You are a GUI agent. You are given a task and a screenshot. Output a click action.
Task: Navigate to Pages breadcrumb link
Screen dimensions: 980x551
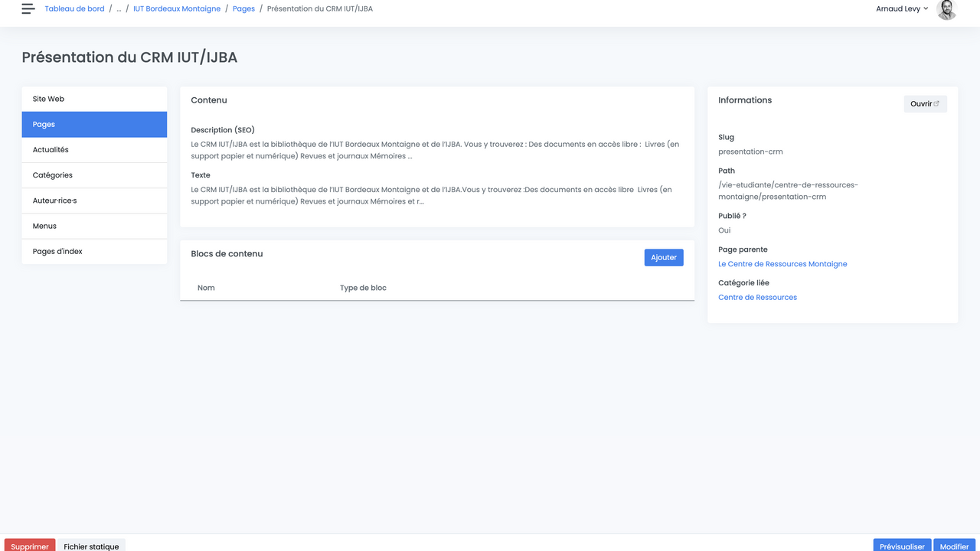[243, 9]
